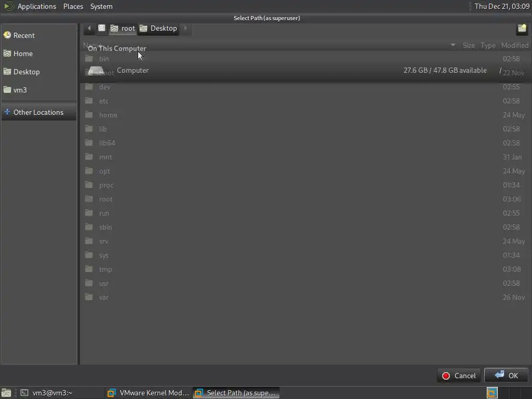532x399 pixels.
Task: Click the folder icon next to var
Action: point(89,297)
